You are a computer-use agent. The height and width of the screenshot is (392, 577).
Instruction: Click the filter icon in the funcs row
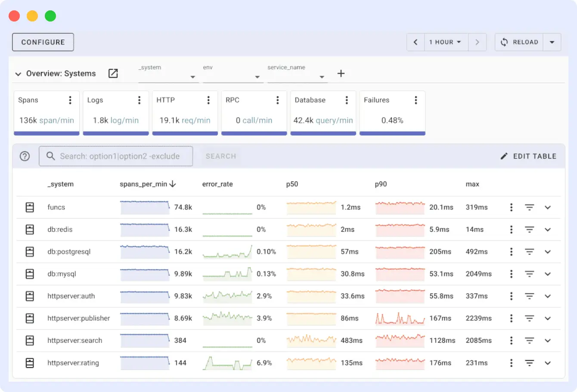pyautogui.click(x=530, y=207)
